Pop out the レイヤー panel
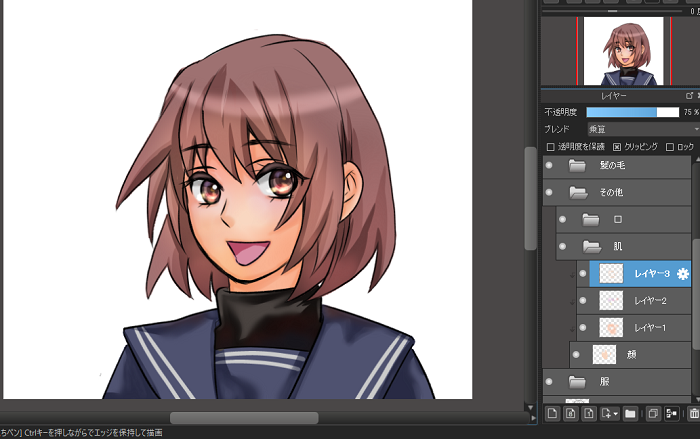The image size is (700, 439). [689, 95]
